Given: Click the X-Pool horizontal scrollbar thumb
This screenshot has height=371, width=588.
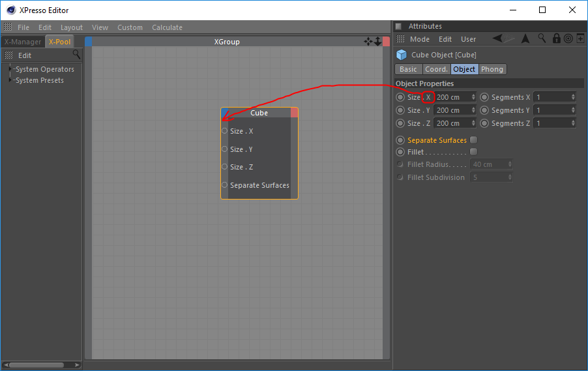Looking at the screenshot, I should point(37,365).
